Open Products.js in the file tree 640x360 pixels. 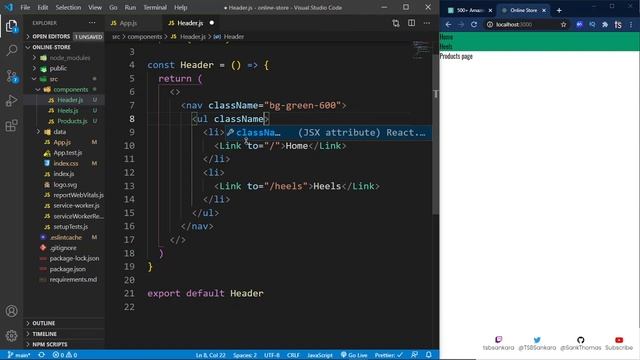click(72, 121)
